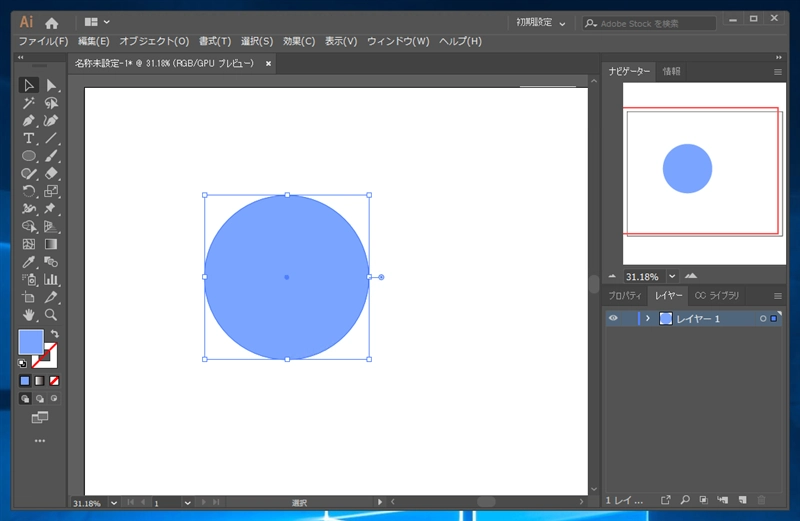Viewport: 800px width, 521px height.
Task: Pick the Puppet Warp pin tool
Action: click(x=51, y=209)
